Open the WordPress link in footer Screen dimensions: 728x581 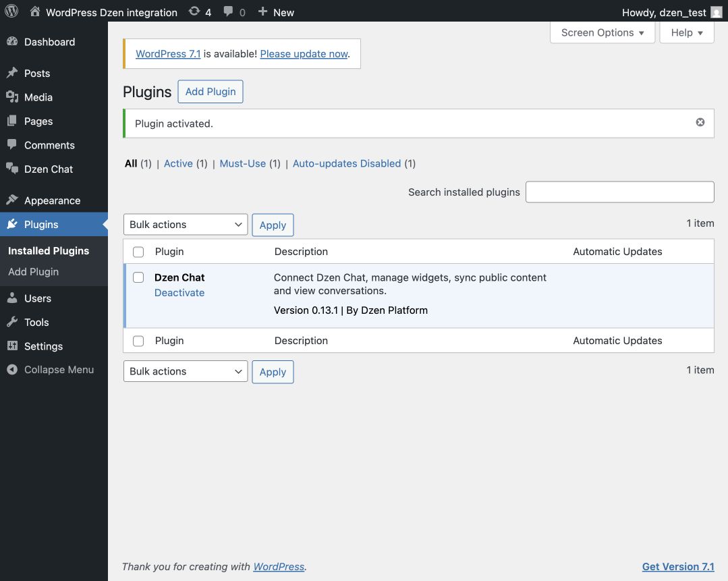pos(279,567)
